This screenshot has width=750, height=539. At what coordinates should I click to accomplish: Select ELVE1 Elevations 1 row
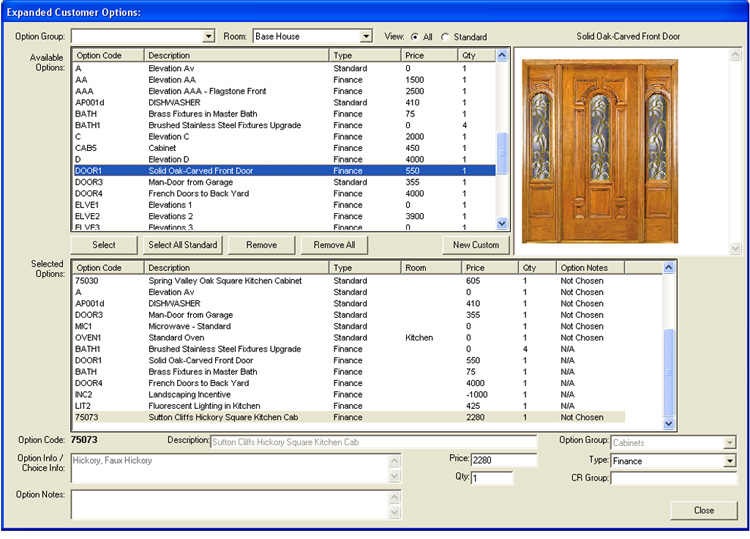[x=284, y=205]
